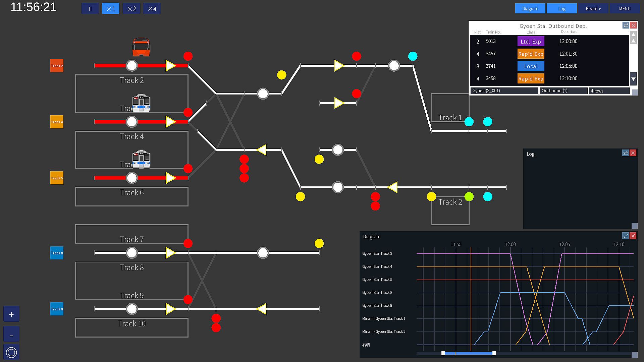Screen dimensions: 644x362
Task: Toggle the left white node on Track 8 line
Action: [132, 253]
